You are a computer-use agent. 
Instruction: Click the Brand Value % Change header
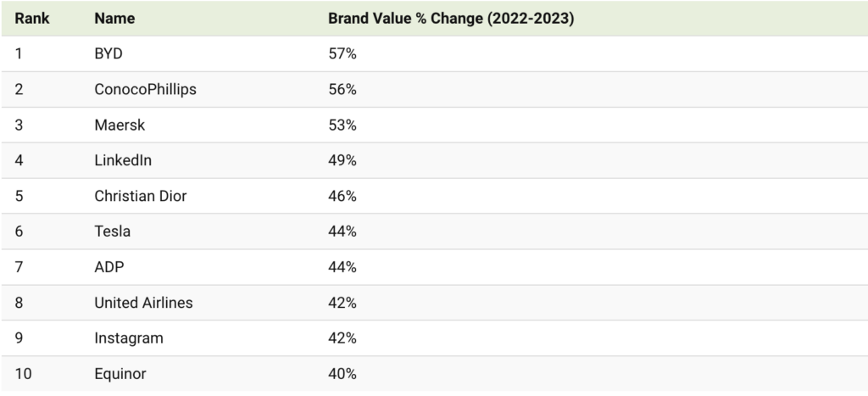[x=451, y=18]
